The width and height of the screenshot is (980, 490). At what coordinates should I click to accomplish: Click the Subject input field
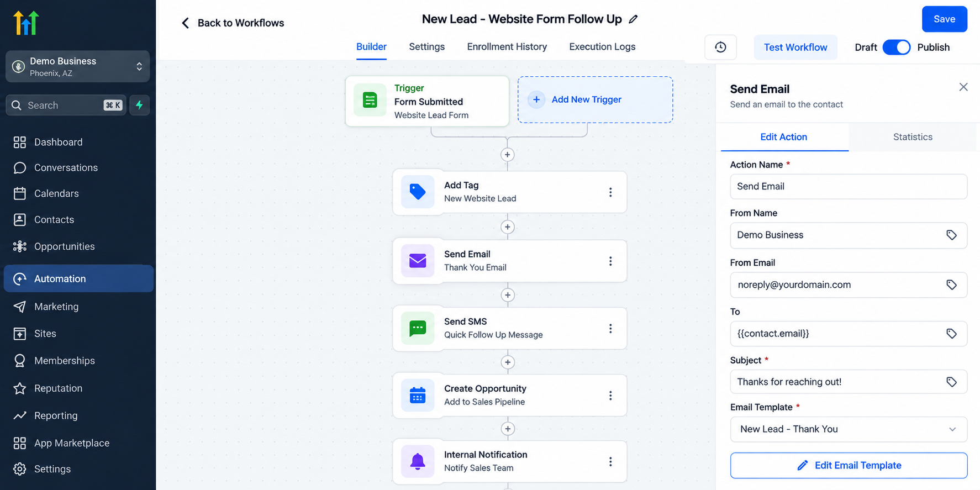coord(849,382)
